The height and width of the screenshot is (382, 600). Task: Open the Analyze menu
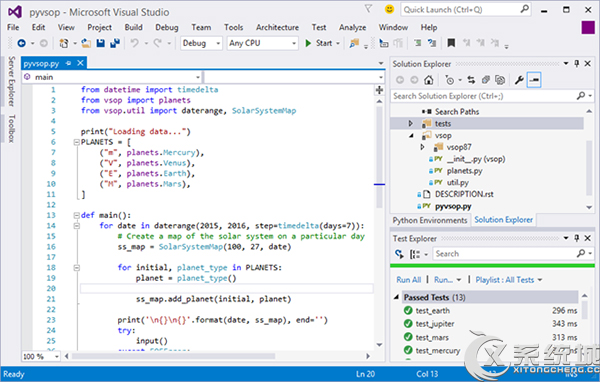(352, 27)
